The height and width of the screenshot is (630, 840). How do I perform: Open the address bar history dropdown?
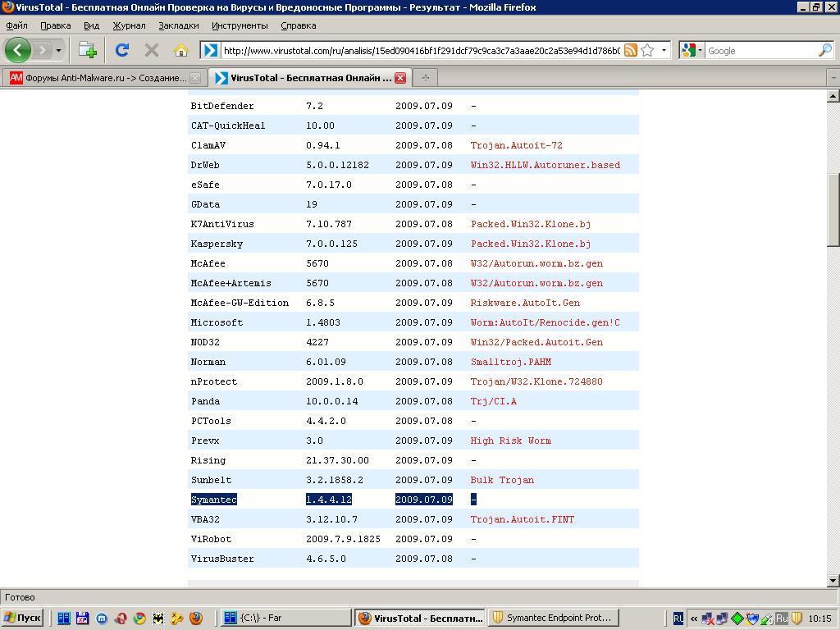[x=664, y=50]
